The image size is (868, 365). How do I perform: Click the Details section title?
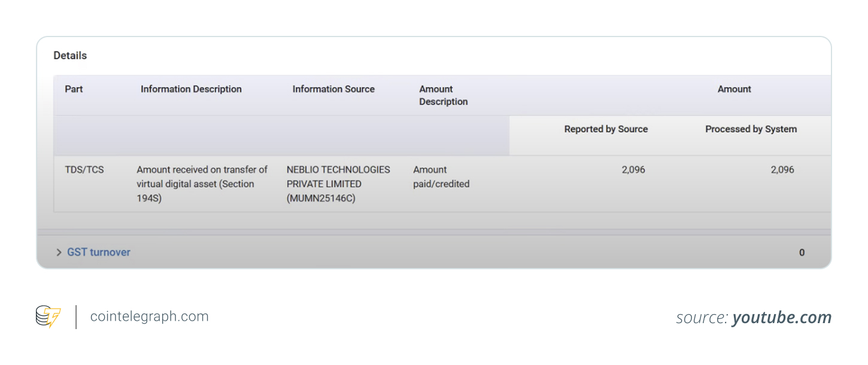70,55
